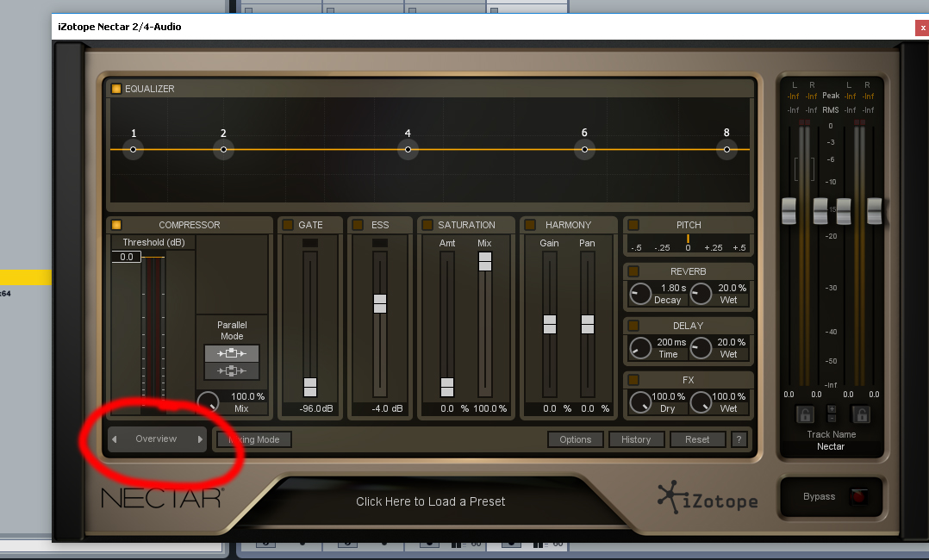Select EQ node 4
929x560 pixels.
point(408,149)
